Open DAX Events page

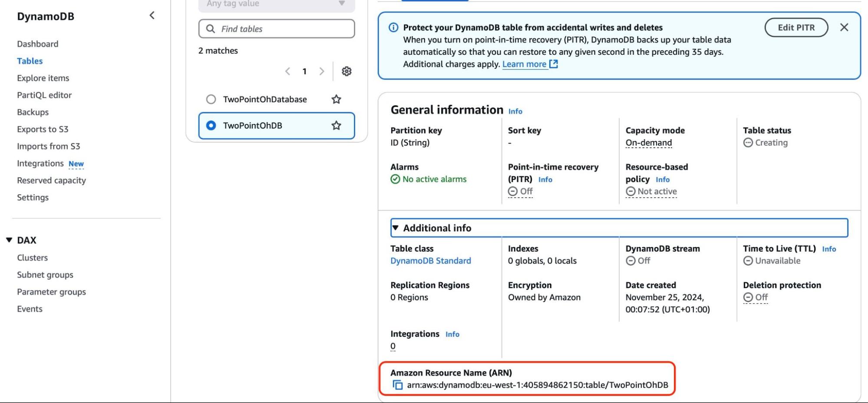[x=30, y=309]
